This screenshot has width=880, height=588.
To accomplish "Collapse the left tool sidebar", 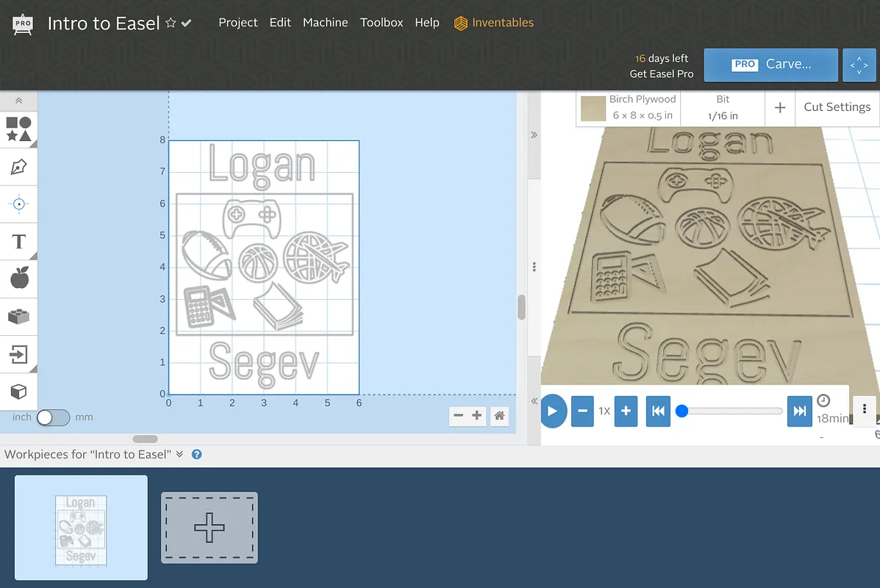I will (x=18, y=101).
